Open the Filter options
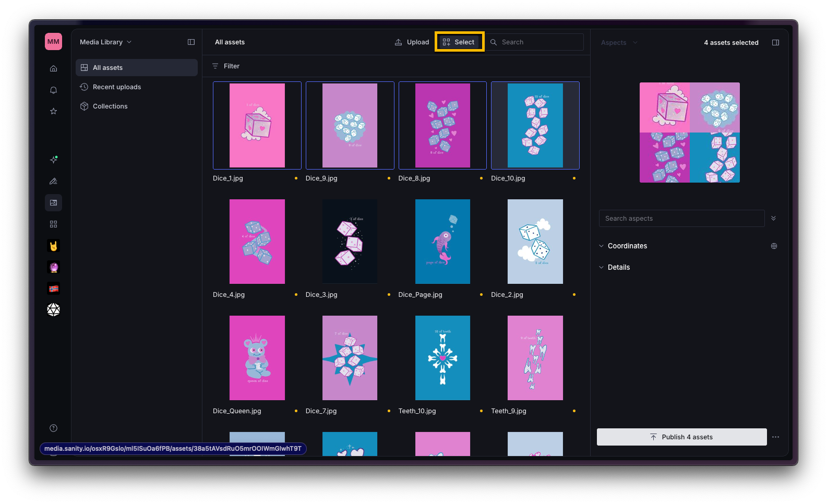 pyautogui.click(x=226, y=66)
